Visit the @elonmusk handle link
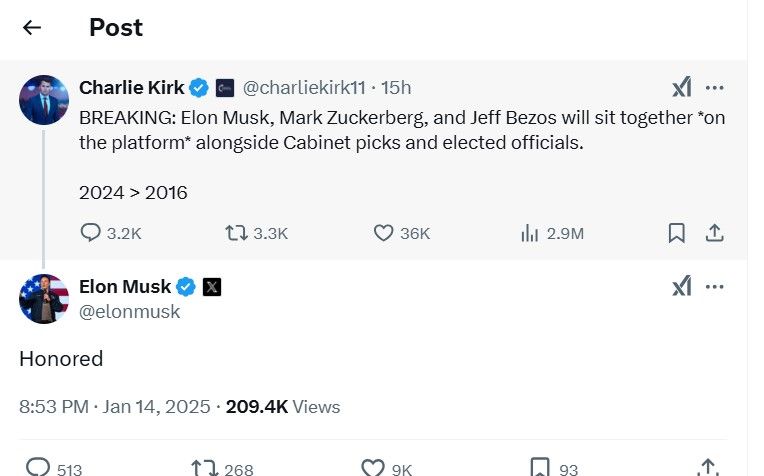 coord(129,311)
